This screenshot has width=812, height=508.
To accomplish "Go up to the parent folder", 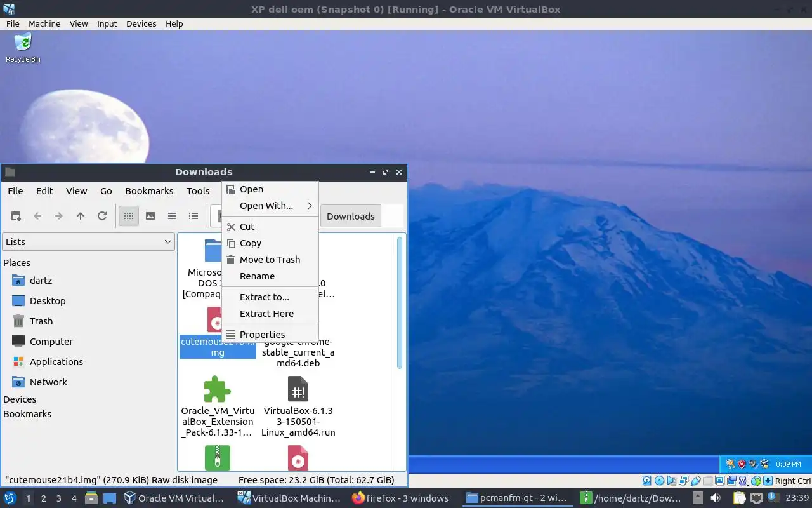I will [x=81, y=216].
